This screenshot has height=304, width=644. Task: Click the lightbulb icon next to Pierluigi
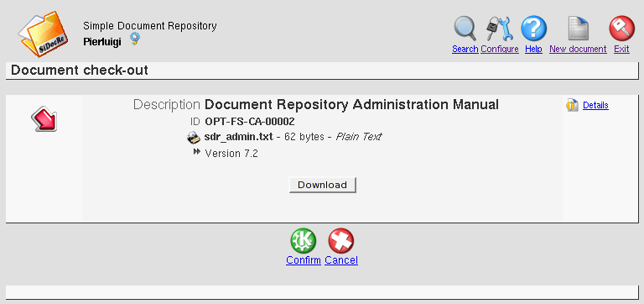pyautogui.click(x=135, y=39)
